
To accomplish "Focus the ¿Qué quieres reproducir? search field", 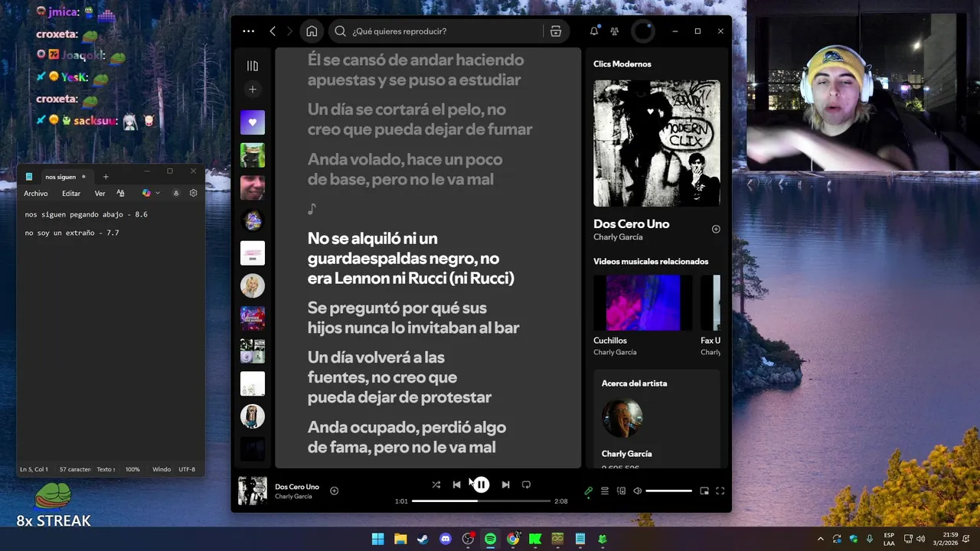I will point(448,31).
